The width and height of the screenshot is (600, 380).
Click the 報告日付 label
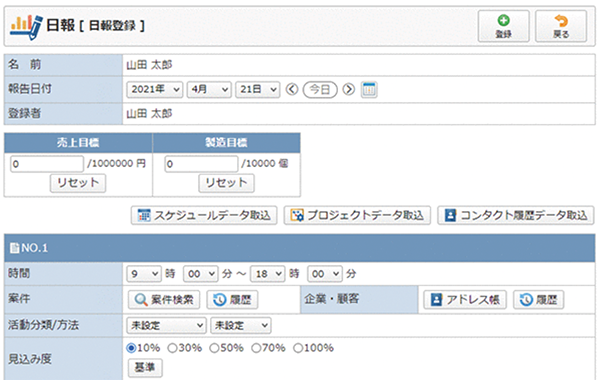point(30,89)
